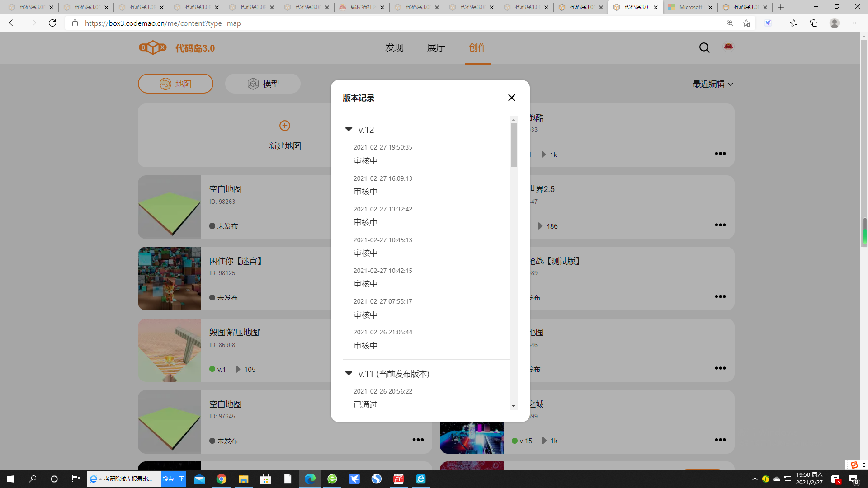Switch to the Microsoft browser tab
The image size is (868, 488).
click(x=690, y=7)
